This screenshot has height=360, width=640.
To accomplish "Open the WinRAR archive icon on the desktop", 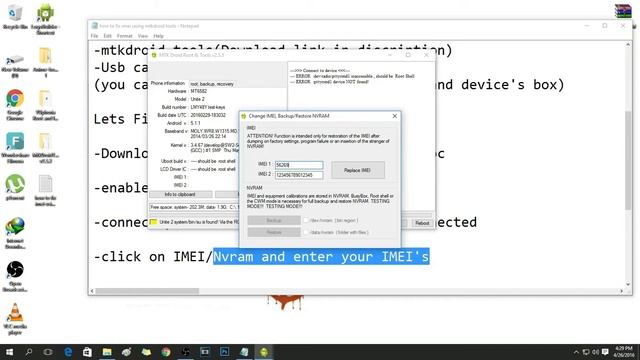I will point(623,11).
